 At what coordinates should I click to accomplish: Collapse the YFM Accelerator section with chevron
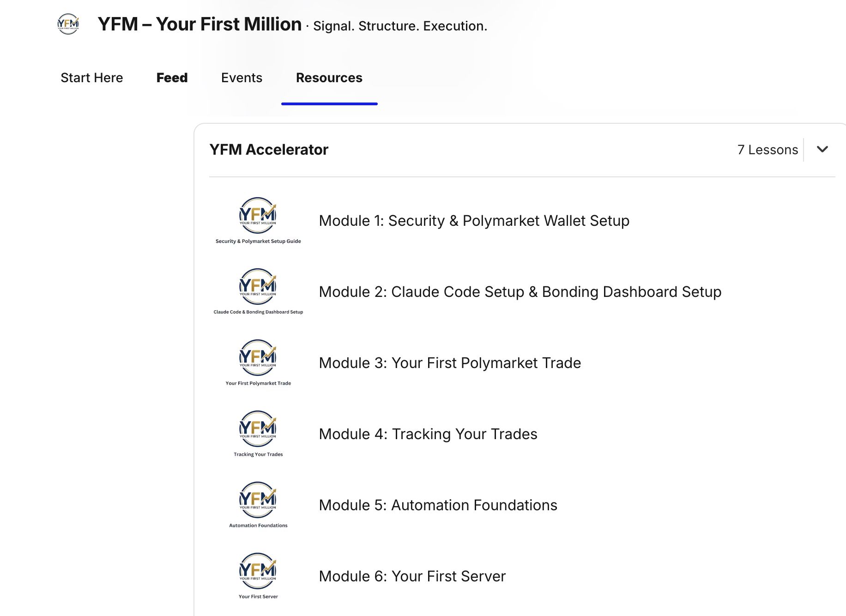pos(822,149)
